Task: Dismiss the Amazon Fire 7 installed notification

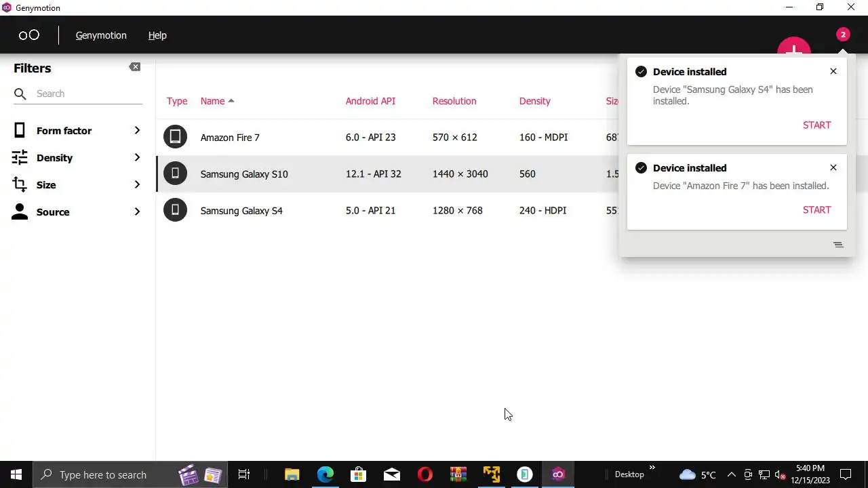Action: (x=833, y=167)
